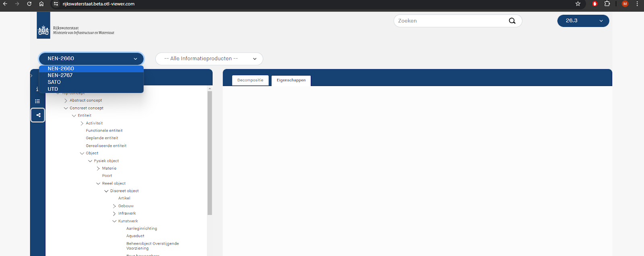644x256 pixels.
Task: Click the magnifying glass search icon
Action: pos(512,21)
